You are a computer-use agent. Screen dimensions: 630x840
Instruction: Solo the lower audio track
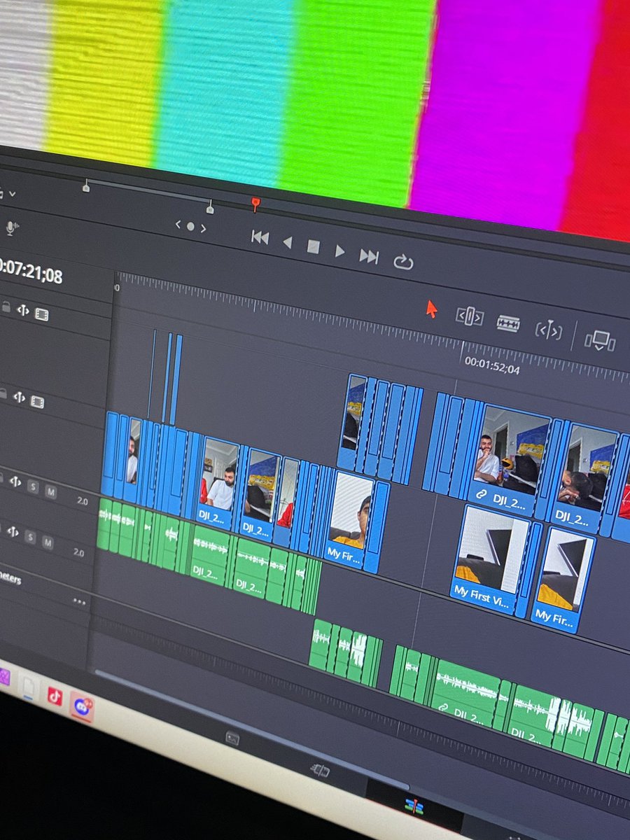click(x=29, y=537)
